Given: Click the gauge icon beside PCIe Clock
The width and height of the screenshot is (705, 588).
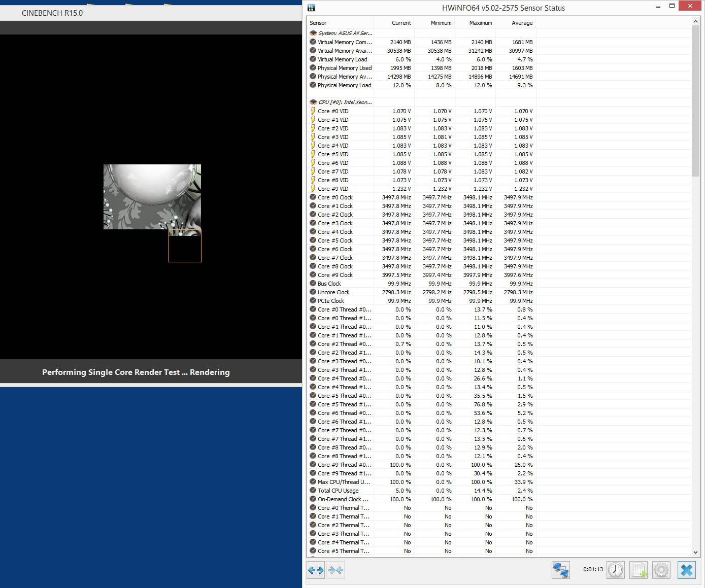Looking at the screenshot, I should point(313,300).
